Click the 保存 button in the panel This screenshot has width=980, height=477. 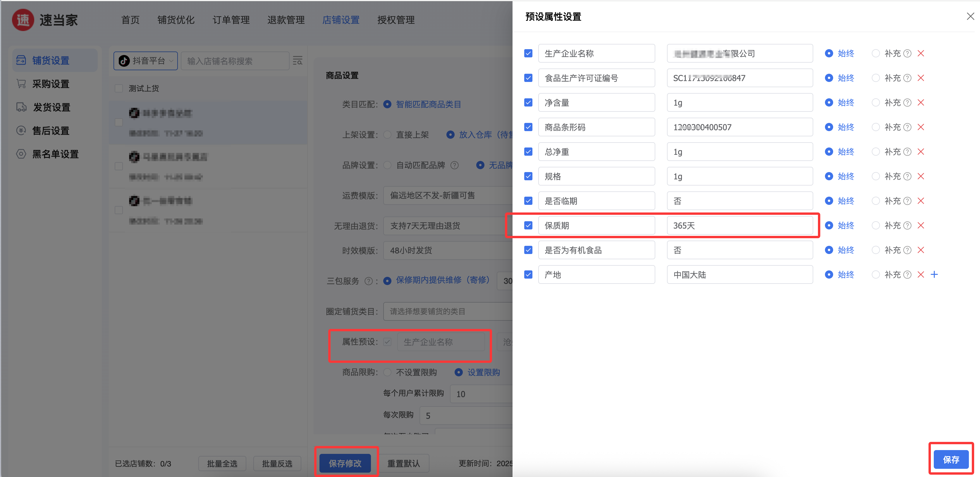click(x=950, y=459)
